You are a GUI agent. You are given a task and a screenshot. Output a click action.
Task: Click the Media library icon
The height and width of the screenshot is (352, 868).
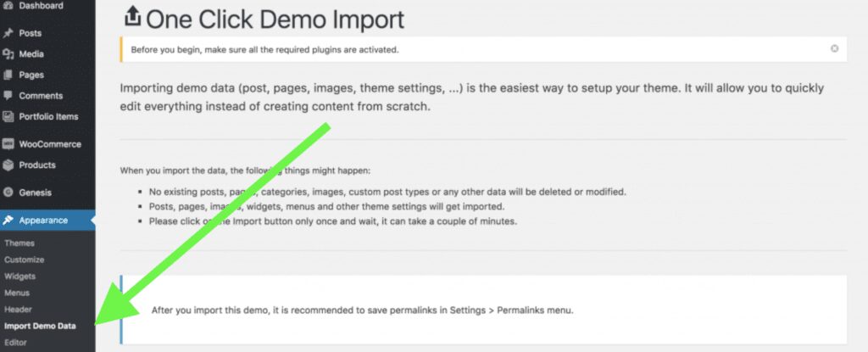pos(8,54)
